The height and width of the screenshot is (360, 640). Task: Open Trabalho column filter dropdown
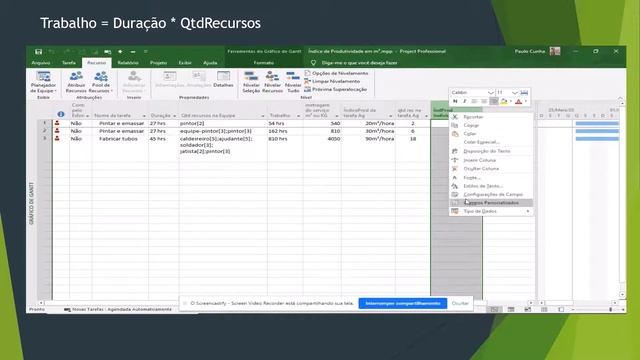298,116
